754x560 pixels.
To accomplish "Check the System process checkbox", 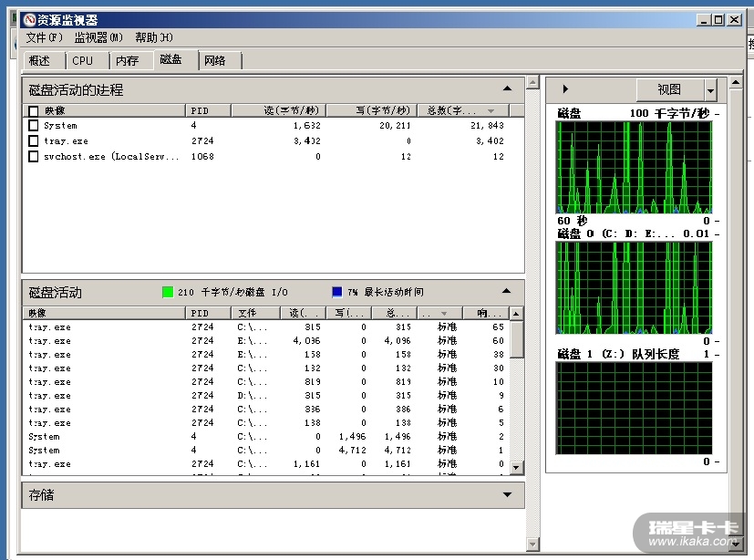I will [x=34, y=126].
